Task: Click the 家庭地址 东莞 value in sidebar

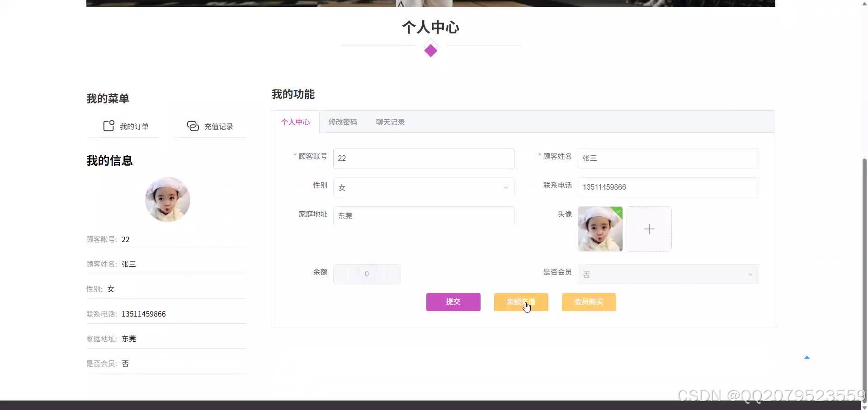Action: point(129,339)
